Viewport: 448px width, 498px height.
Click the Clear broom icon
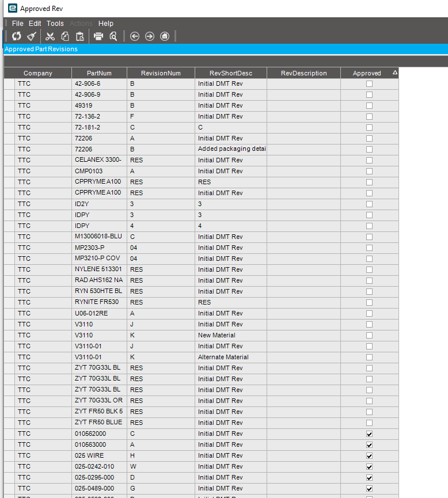pyautogui.click(x=32, y=36)
